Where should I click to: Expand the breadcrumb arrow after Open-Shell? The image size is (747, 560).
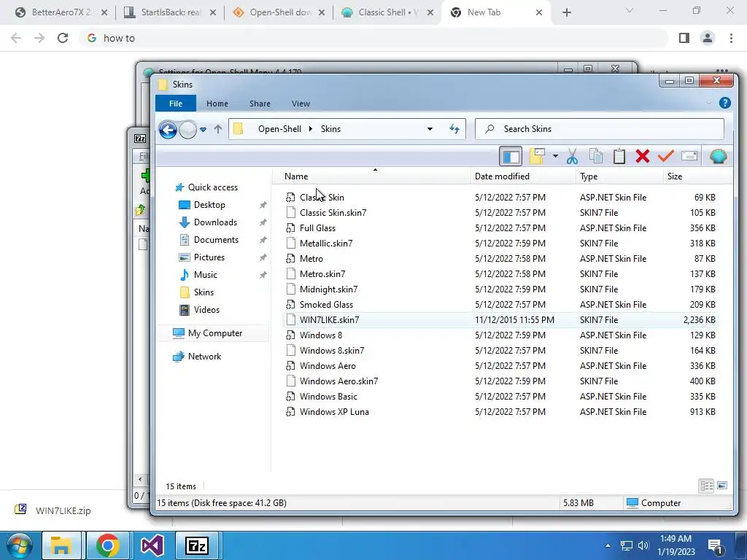(x=311, y=129)
